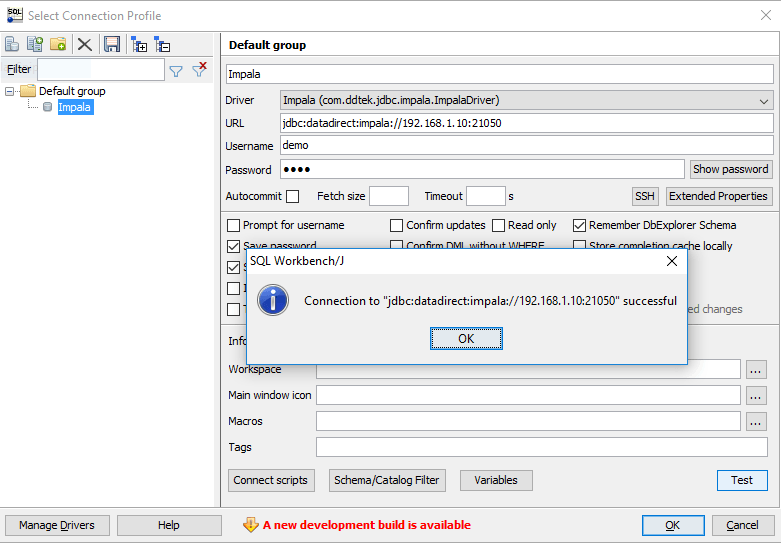
Task: Browse for a Main window icon
Action: [x=756, y=396]
